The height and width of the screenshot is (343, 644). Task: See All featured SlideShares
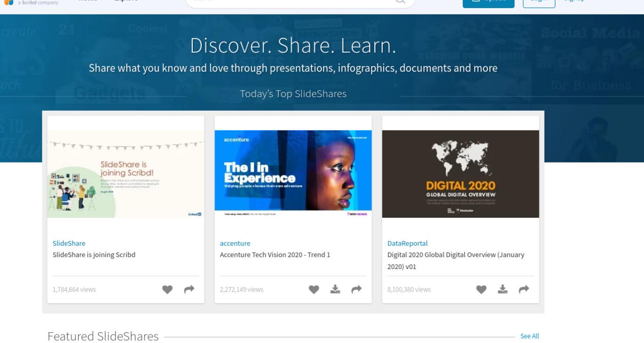pyautogui.click(x=529, y=336)
